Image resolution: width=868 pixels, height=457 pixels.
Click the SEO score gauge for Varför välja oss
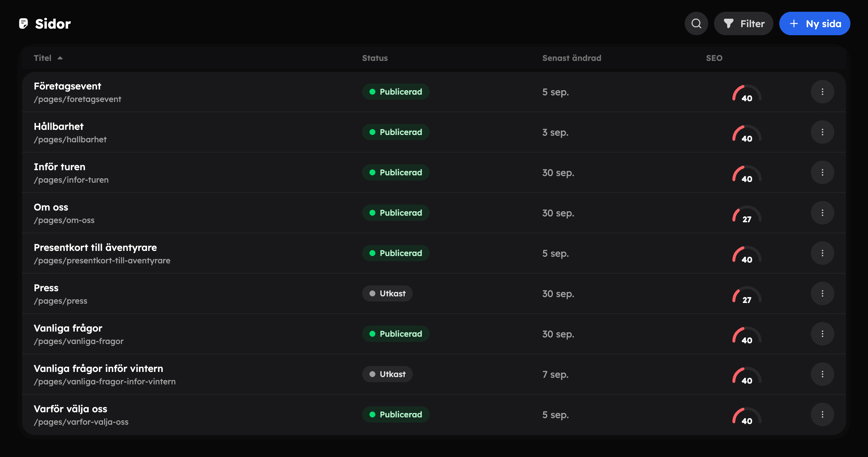[747, 416]
